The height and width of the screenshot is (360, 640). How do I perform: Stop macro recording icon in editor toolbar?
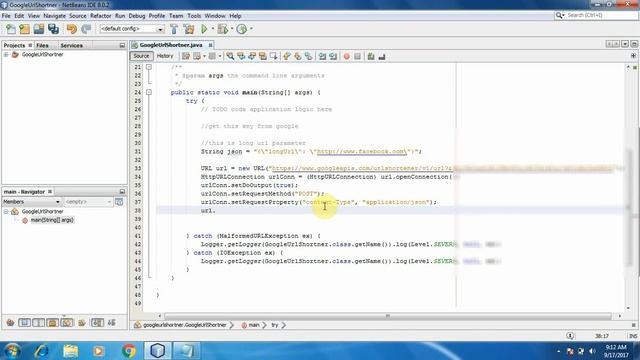[x=358, y=56]
